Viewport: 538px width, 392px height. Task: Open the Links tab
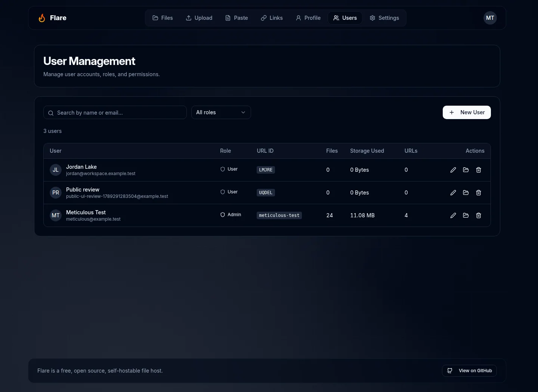(272, 18)
